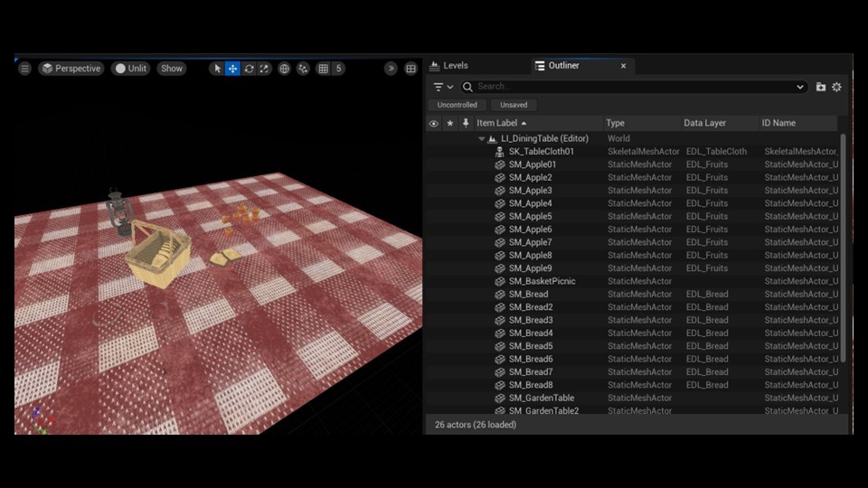Collapse the LI_DiningTable (Editor) tree
868x488 pixels.
tap(482, 139)
